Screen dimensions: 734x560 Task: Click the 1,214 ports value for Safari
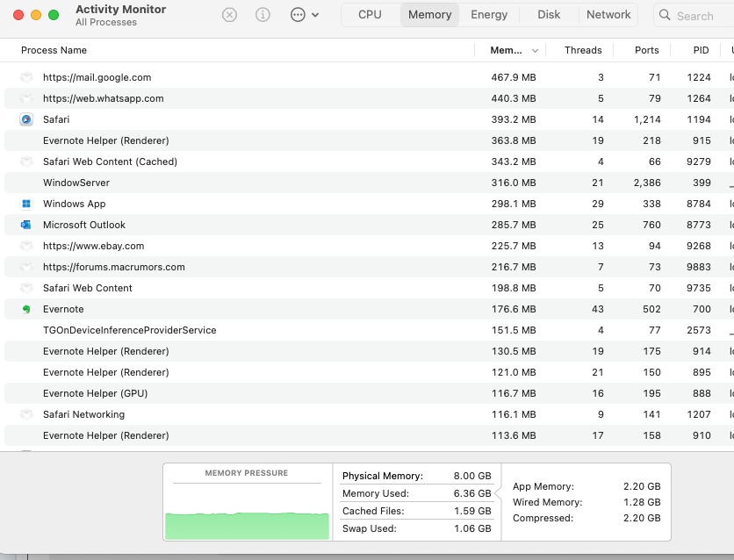pos(647,119)
